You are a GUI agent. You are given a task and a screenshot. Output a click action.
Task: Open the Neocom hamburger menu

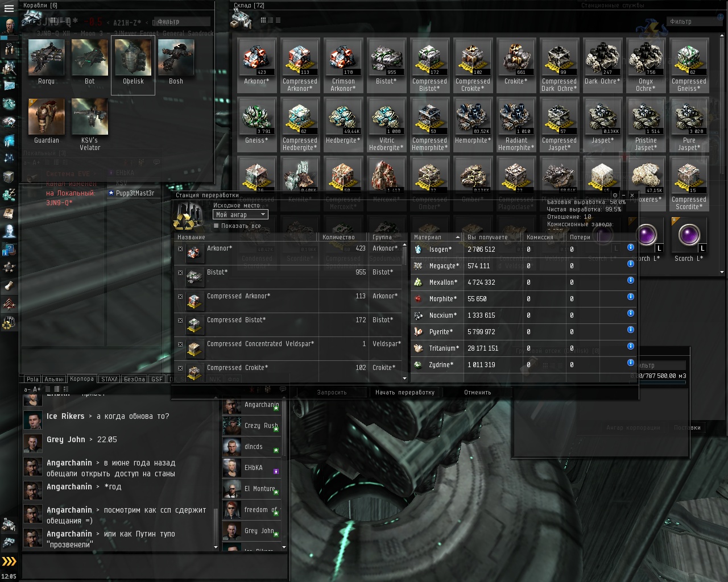[9, 8]
